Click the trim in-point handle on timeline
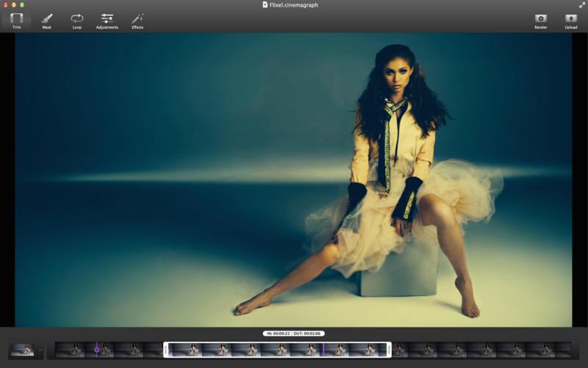588x368 pixels. (x=166, y=350)
